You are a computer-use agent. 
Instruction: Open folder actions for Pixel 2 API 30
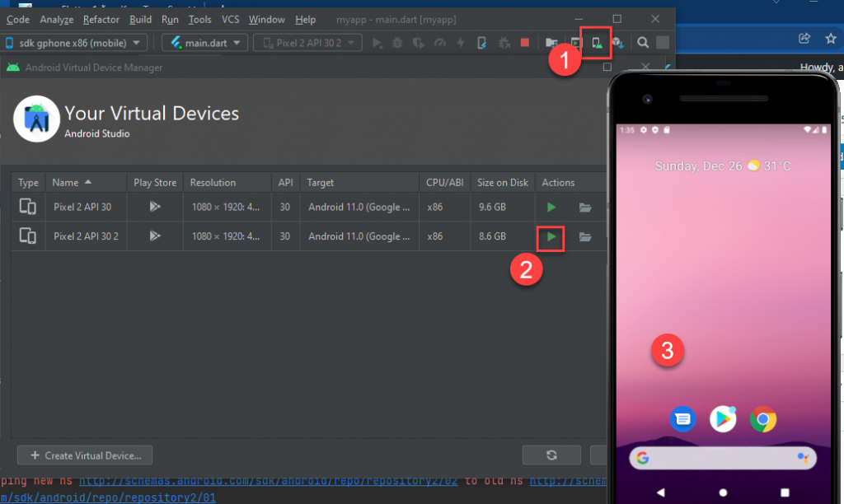584,207
